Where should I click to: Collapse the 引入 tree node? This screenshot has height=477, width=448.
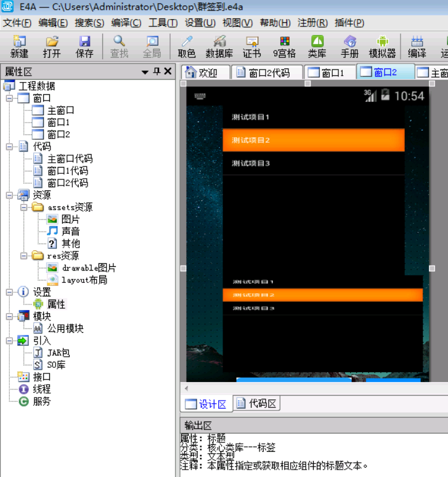[9, 341]
